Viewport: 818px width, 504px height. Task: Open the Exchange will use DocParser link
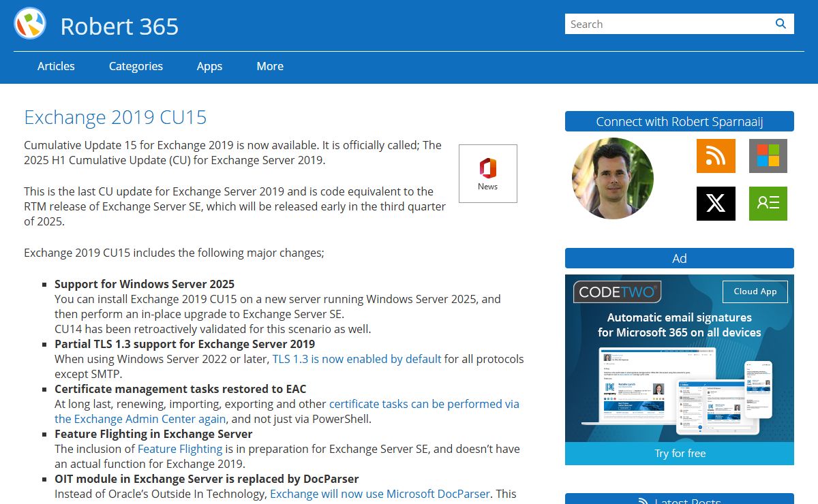tap(380, 494)
